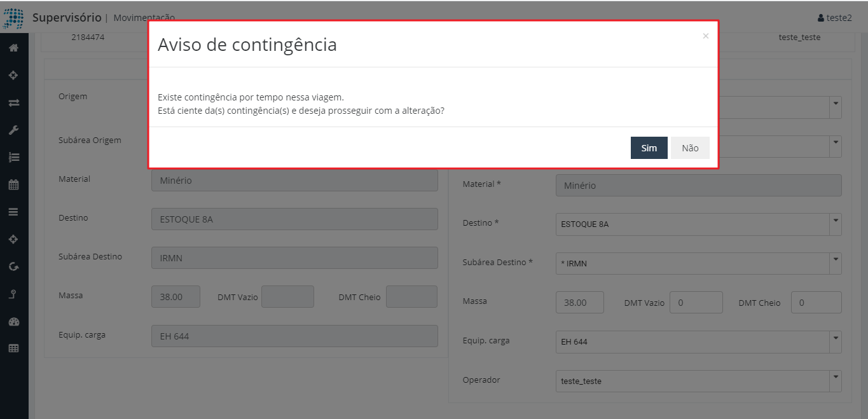Decline the contingency warning with Não
The image size is (868, 419).
click(x=690, y=148)
